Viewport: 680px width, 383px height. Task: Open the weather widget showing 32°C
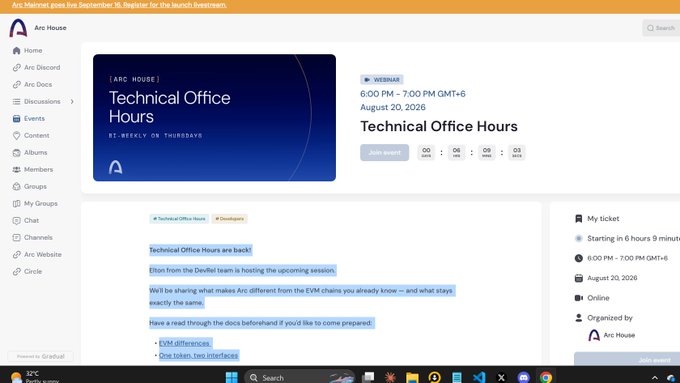pyautogui.click(x=35, y=376)
